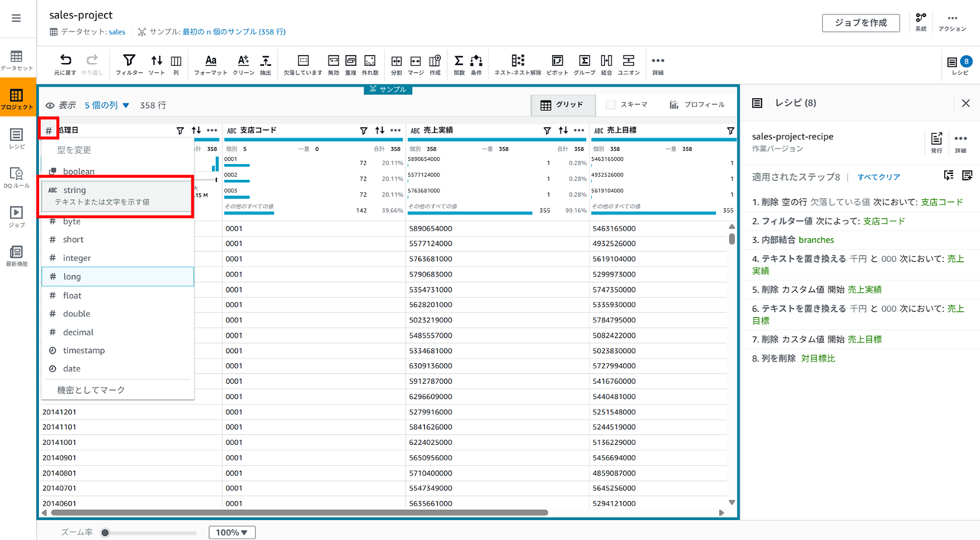Expand the 5 columns (5 個の列) dropdown

[x=107, y=105]
